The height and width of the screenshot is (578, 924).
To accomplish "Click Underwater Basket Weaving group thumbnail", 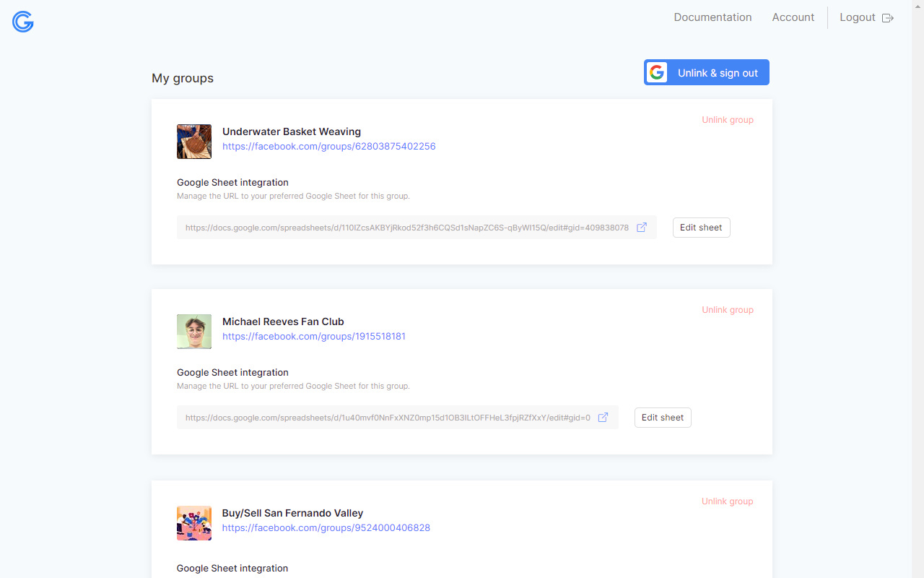I will click(x=194, y=142).
